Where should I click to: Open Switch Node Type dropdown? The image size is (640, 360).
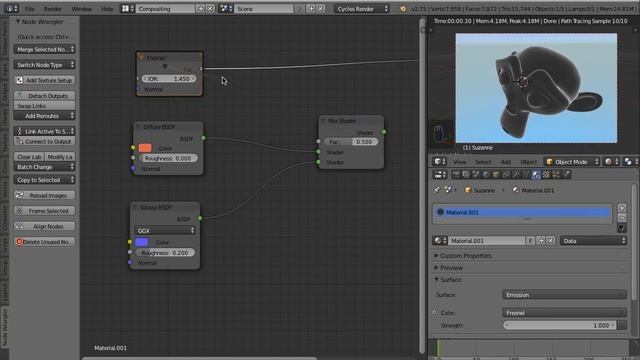click(44, 65)
